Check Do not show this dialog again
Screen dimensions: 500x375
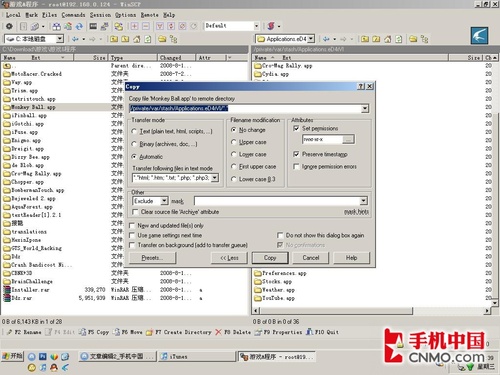pos(280,235)
